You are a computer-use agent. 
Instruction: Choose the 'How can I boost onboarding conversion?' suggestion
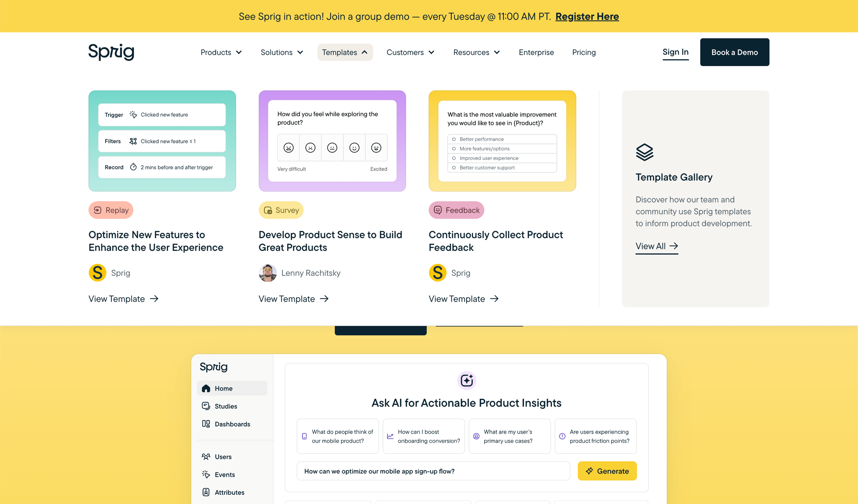pyautogui.click(x=424, y=436)
